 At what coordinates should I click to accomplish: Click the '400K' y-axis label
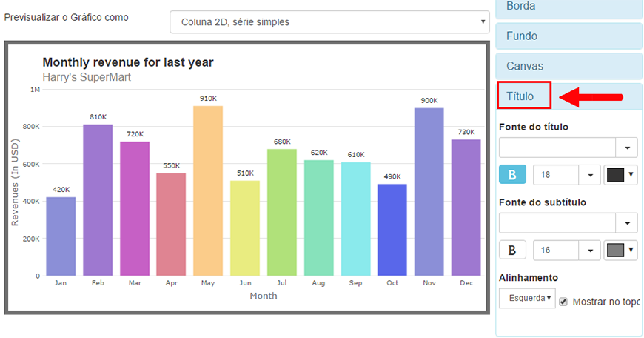pos(32,202)
